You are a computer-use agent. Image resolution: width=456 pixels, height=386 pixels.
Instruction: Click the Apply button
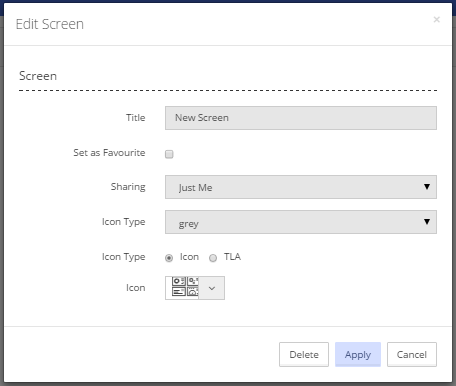358,354
